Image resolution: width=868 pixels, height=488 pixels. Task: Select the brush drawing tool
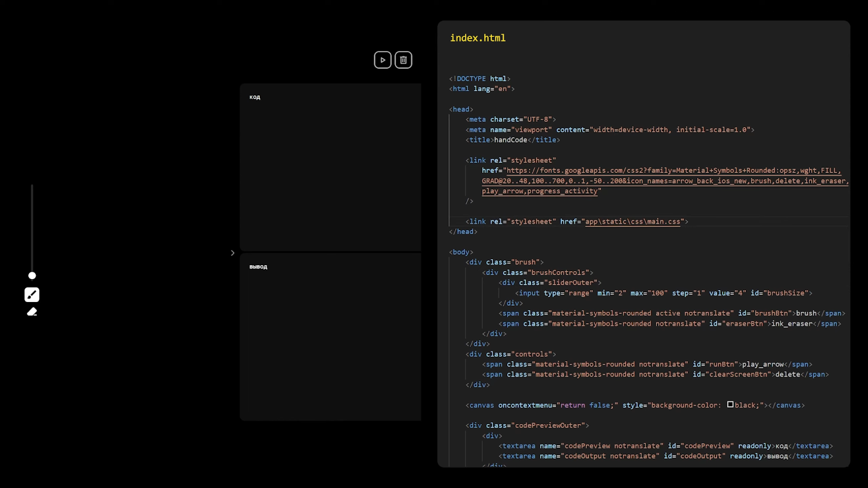click(32, 294)
